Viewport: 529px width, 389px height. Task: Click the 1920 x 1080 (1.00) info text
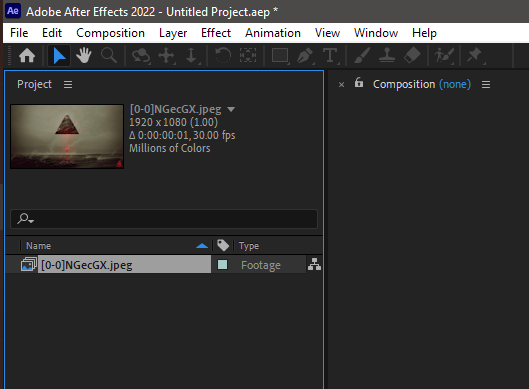173,122
